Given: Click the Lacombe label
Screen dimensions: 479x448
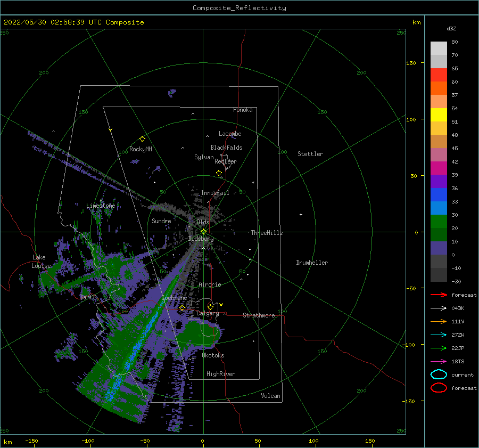Looking at the screenshot, I should click(230, 134).
